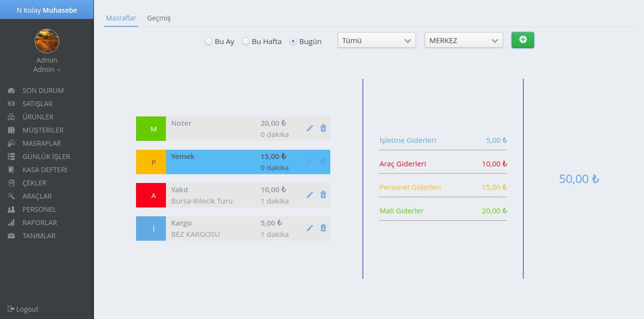Expand the Admin user menu chevron

(x=59, y=70)
